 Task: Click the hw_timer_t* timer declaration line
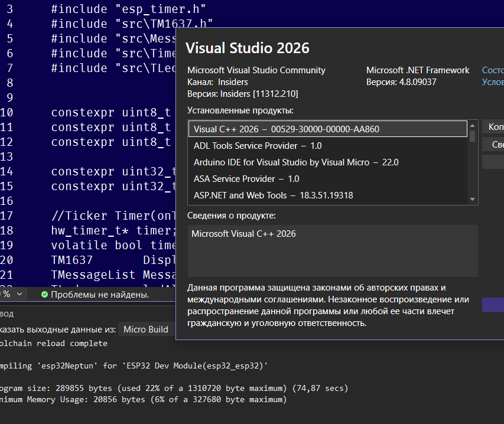pyautogui.click(x=112, y=230)
